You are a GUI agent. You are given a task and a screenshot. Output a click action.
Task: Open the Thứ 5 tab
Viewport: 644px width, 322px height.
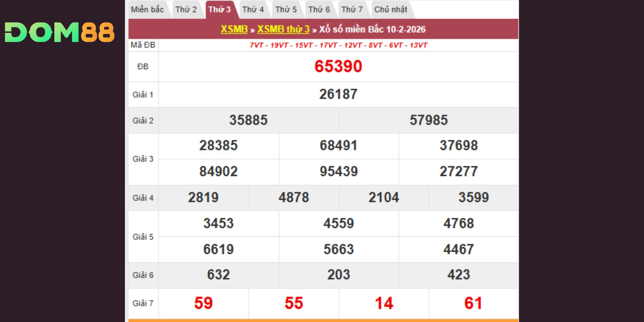click(x=286, y=10)
